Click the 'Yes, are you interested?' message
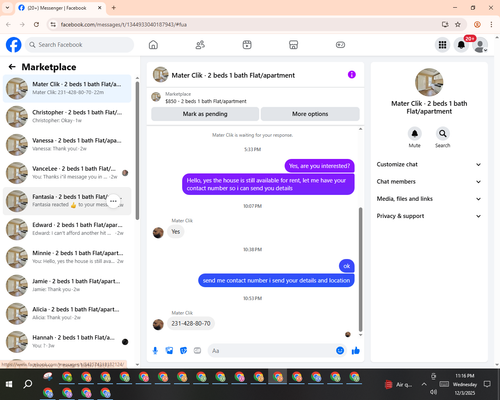Screen dimensions: 500x400 point(319,166)
